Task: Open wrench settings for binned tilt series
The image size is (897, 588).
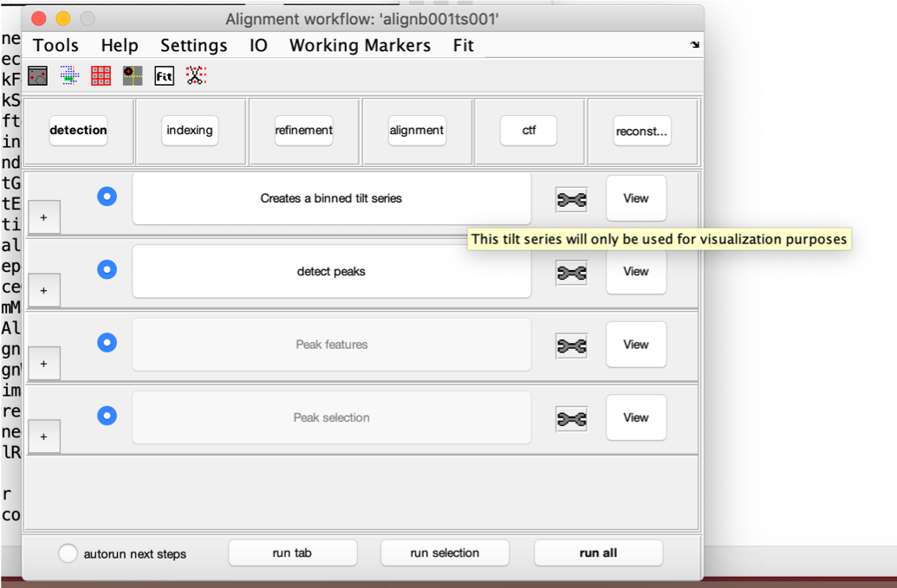Action: click(571, 199)
